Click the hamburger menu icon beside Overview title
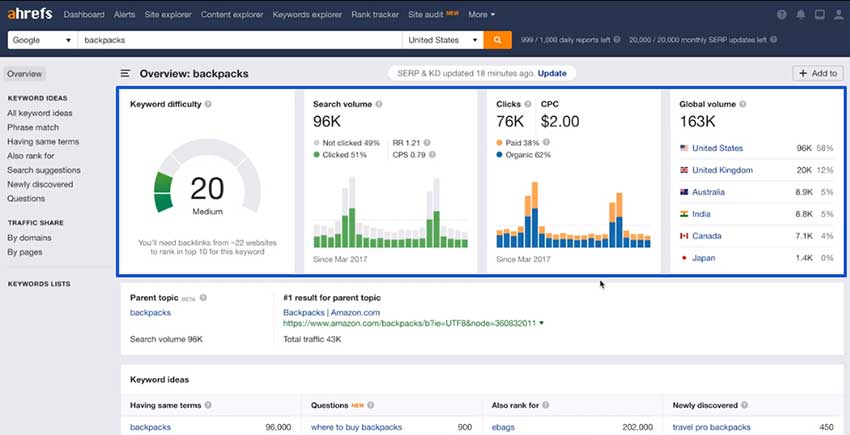 click(125, 73)
